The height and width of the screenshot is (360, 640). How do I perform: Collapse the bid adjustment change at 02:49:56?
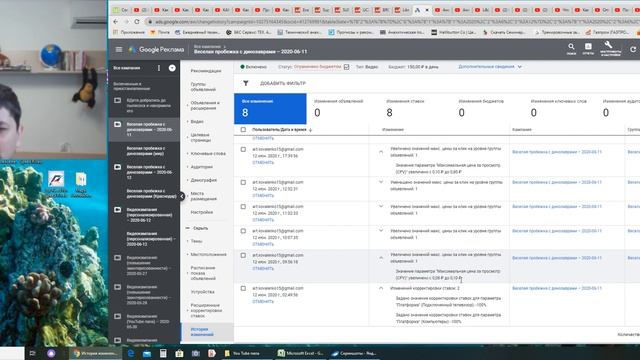pyautogui.click(x=381, y=288)
